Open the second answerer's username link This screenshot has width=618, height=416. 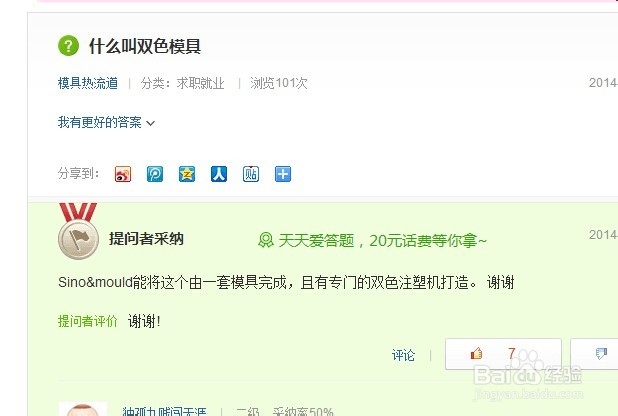pos(164,412)
